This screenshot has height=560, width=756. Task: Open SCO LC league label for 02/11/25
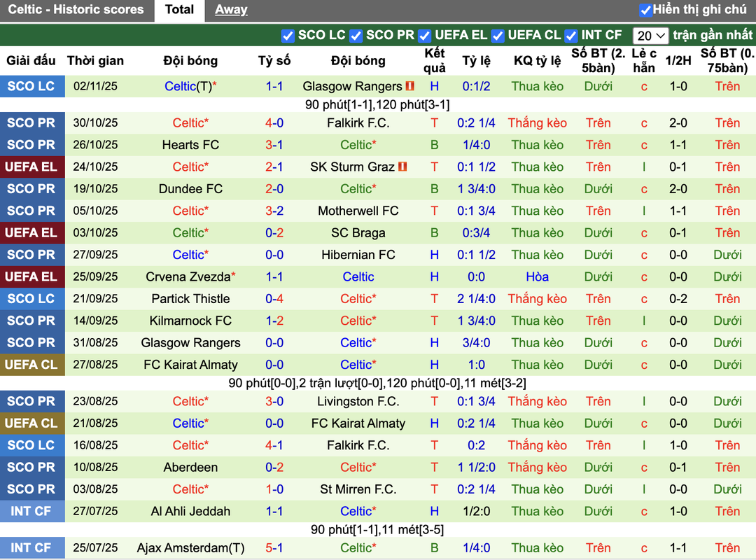31,86
